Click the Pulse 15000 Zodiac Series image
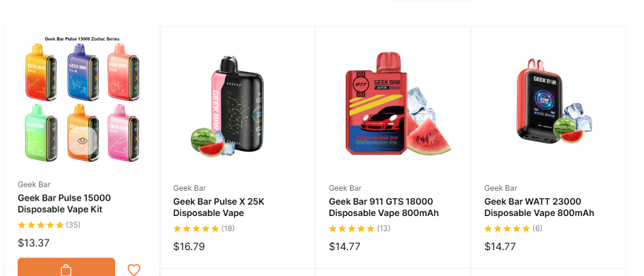Screen dimensions: 644x276 coord(82,99)
